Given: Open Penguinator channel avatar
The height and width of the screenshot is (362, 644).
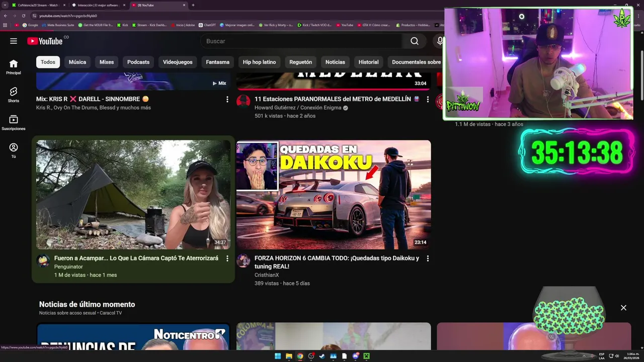Looking at the screenshot, I should point(43,260).
